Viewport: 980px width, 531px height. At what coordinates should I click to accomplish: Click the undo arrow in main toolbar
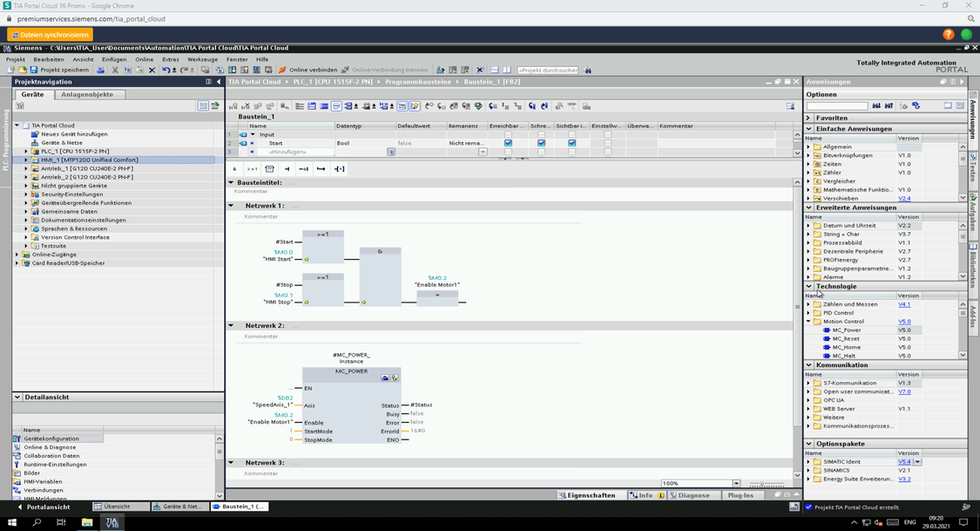[x=166, y=70]
